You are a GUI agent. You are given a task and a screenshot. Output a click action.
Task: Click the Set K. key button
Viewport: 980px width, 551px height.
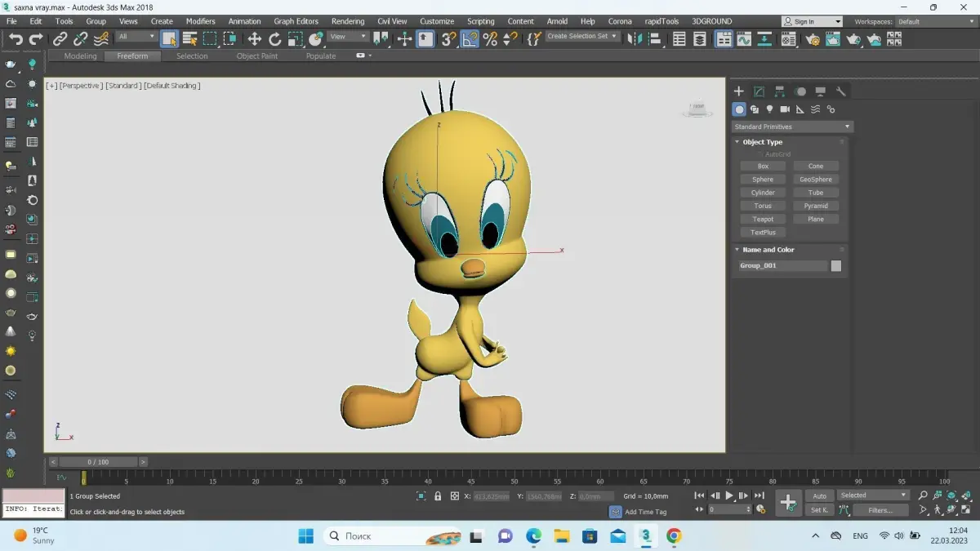[820, 510]
